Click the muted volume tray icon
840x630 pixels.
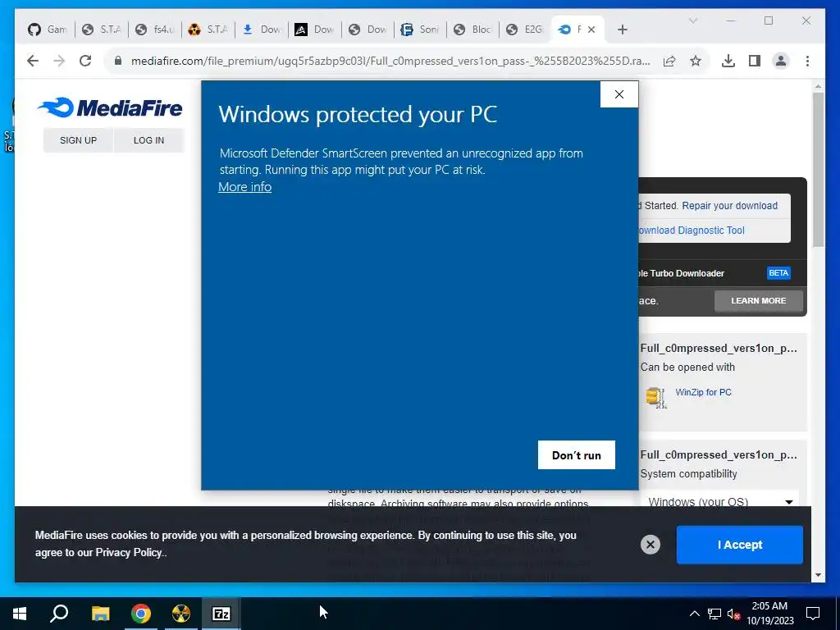[x=734, y=614]
